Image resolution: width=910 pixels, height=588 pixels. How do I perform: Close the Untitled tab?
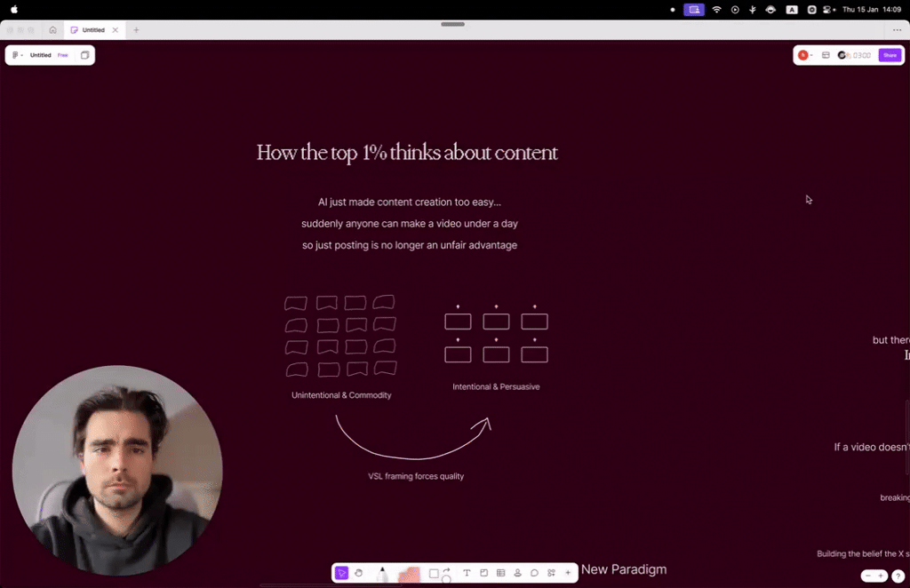point(116,30)
